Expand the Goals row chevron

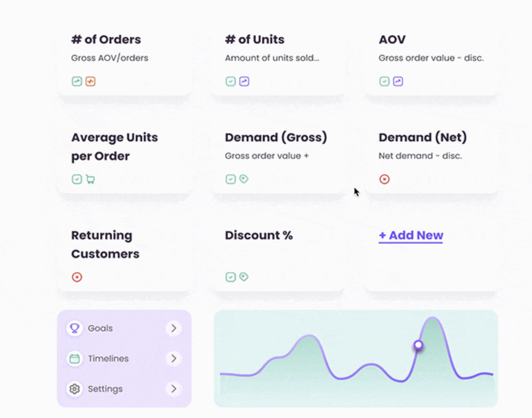174,329
